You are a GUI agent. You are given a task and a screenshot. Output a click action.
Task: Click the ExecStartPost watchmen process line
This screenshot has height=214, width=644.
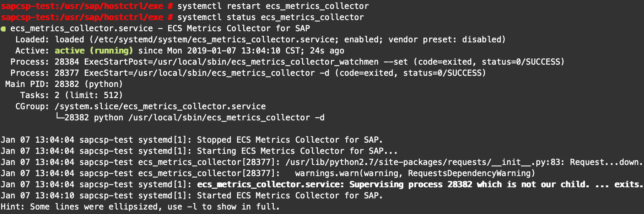click(287, 62)
